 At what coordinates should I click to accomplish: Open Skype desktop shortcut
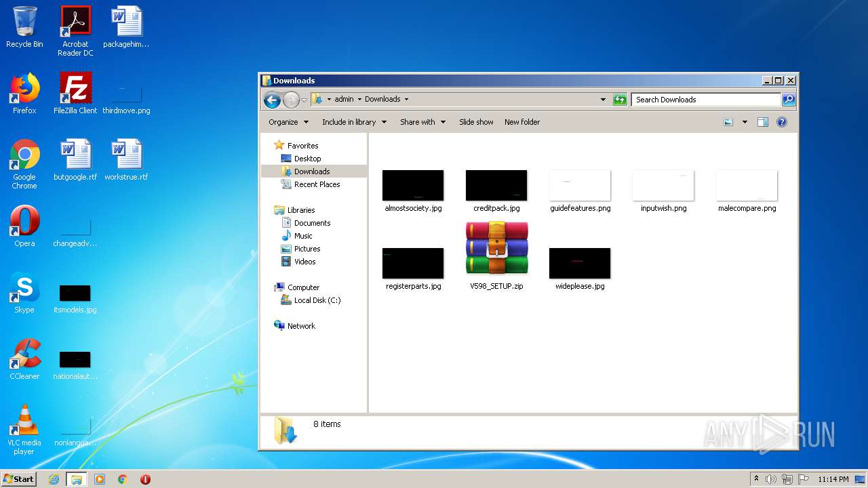click(x=24, y=293)
